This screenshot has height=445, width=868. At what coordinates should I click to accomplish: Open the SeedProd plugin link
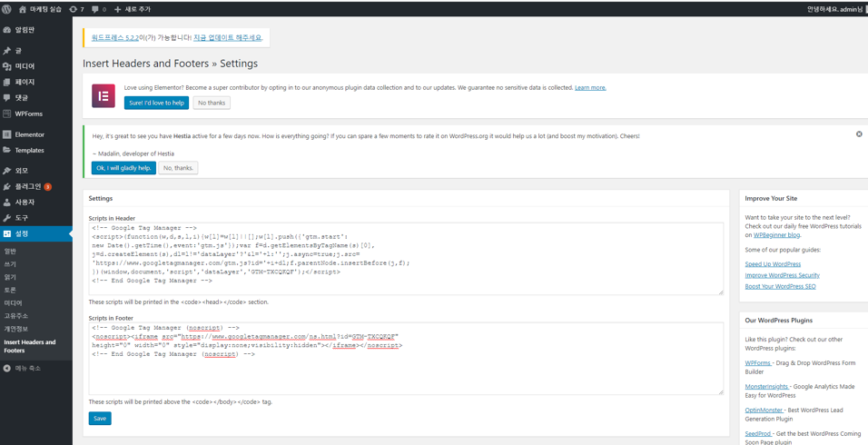click(x=759, y=433)
